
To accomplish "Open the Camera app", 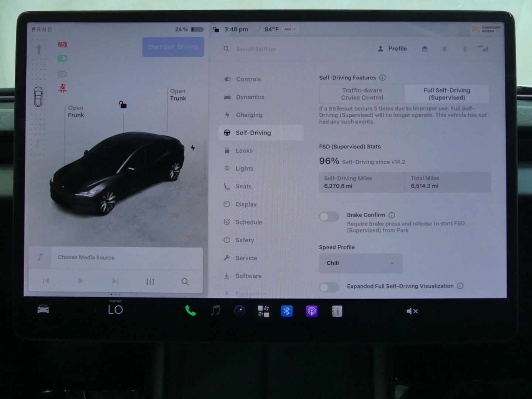I will click(240, 311).
